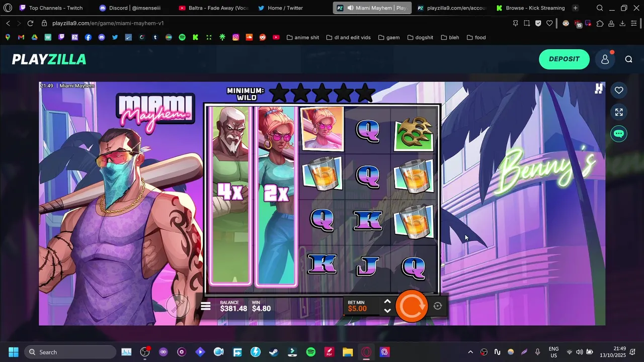Viewport: 644px width, 362px height.
Task: Open Google Drive bookmark
Action: click(x=34, y=37)
